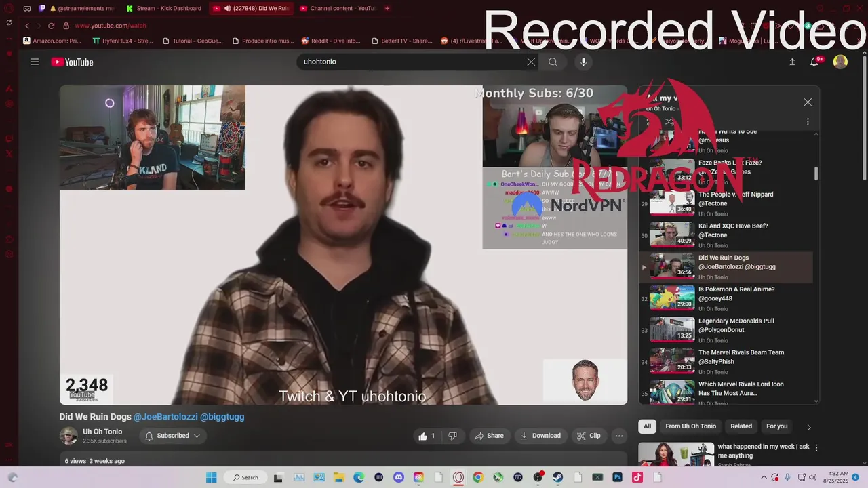Click the playlist panel scrollbar
Screen dimensions: 868x488
(816, 174)
